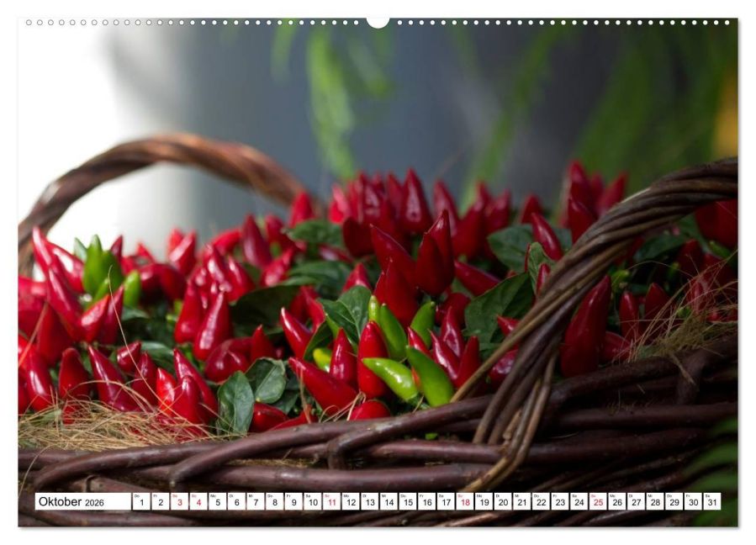Select day 23 cell in the calendar strip

pyautogui.click(x=560, y=501)
